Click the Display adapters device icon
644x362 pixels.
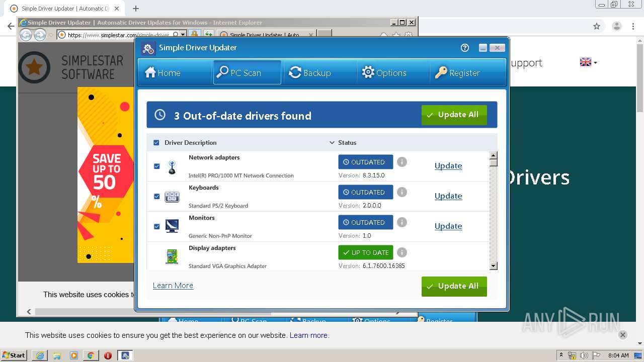172,256
